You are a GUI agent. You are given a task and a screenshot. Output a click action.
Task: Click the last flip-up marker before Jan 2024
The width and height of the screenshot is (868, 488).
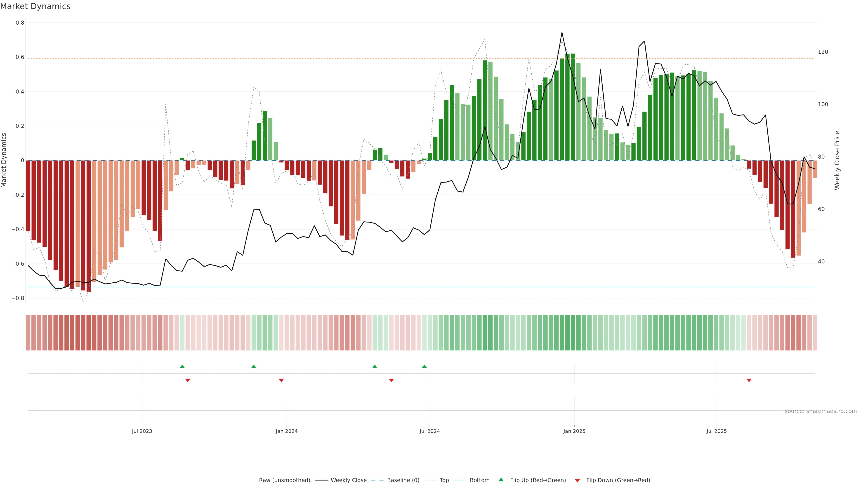click(x=254, y=366)
